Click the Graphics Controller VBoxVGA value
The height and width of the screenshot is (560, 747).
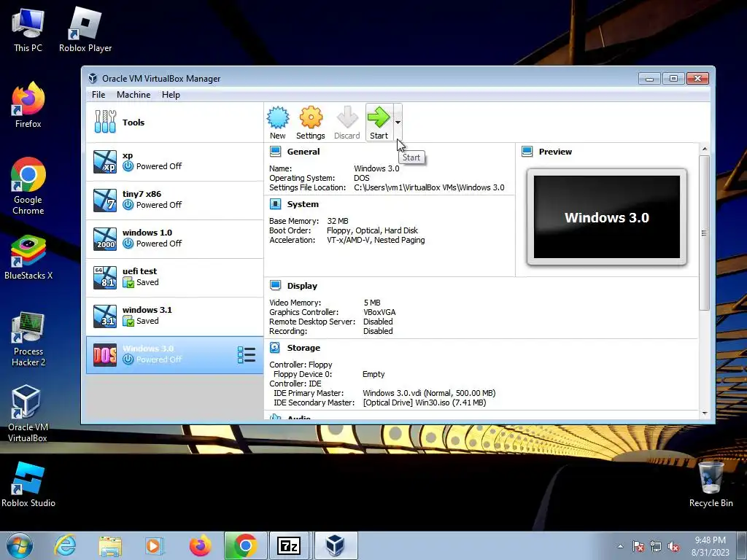(379, 312)
